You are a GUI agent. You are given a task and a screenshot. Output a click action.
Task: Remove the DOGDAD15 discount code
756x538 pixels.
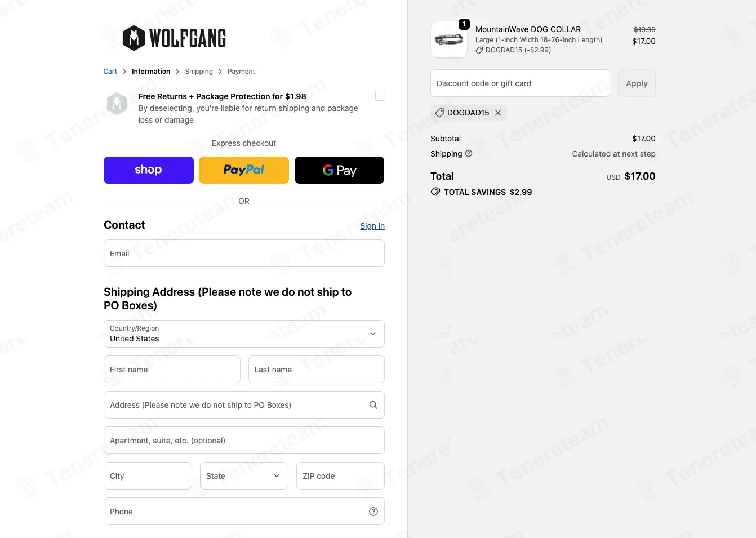[x=498, y=113]
